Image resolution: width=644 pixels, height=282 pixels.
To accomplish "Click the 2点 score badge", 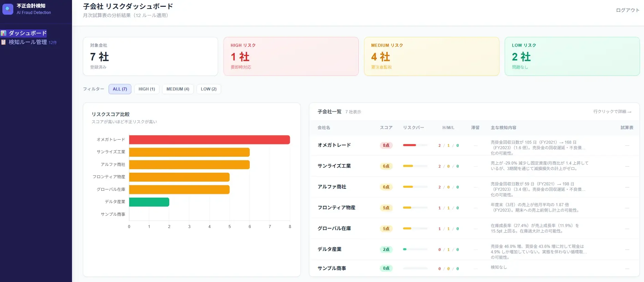I will click(x=386, y=250).
